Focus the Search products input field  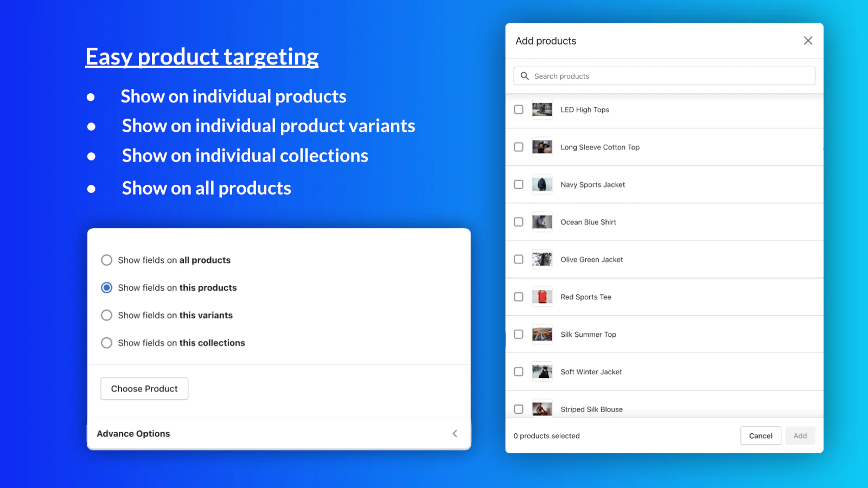664,76
